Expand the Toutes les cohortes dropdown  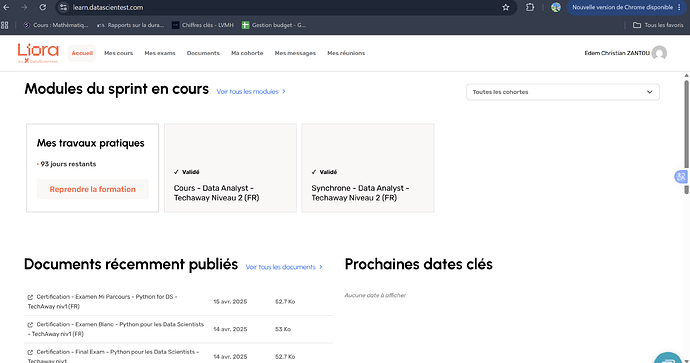pos(563,92)
